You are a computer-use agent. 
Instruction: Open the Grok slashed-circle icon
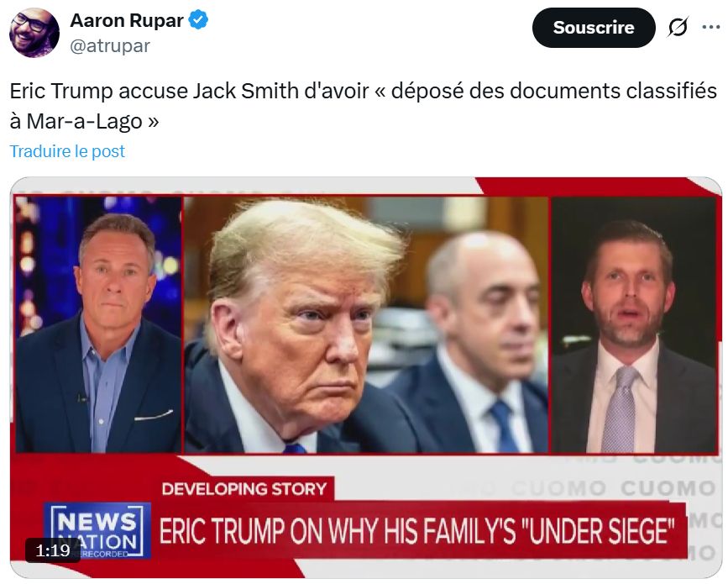678,27
